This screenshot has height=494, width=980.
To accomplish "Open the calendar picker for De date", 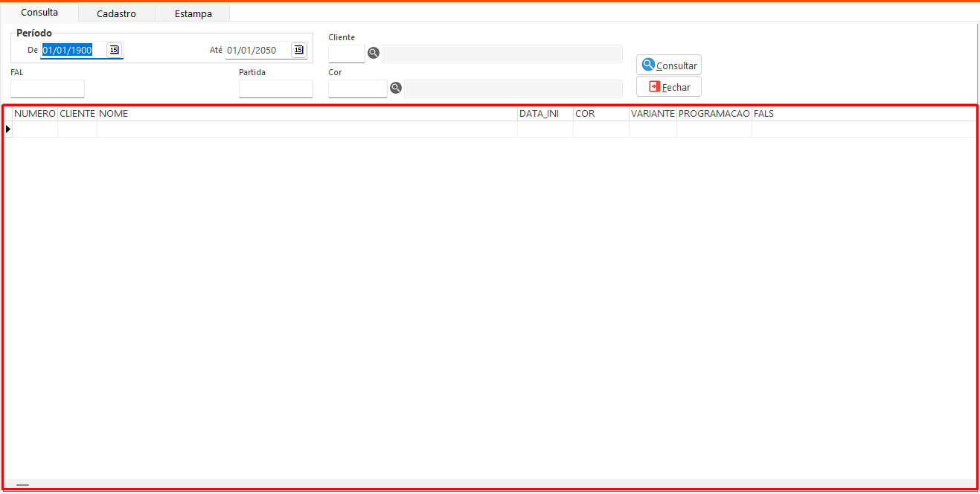I will tap(114, 50).
